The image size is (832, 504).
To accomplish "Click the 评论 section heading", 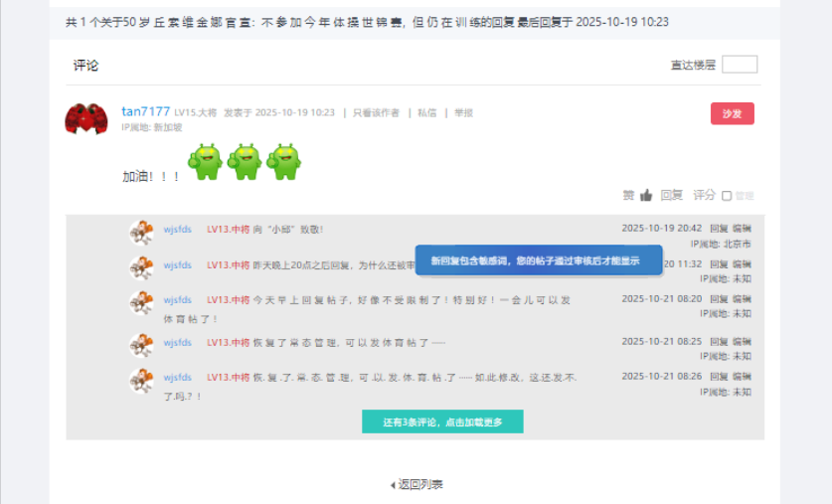I will click(x=85, y=66).
